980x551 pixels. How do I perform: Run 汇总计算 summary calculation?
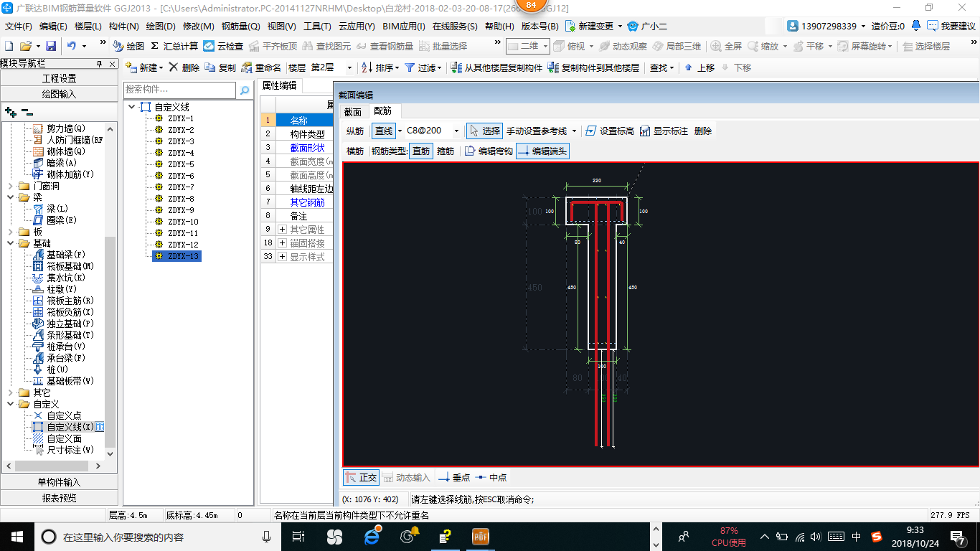[174, 46]
